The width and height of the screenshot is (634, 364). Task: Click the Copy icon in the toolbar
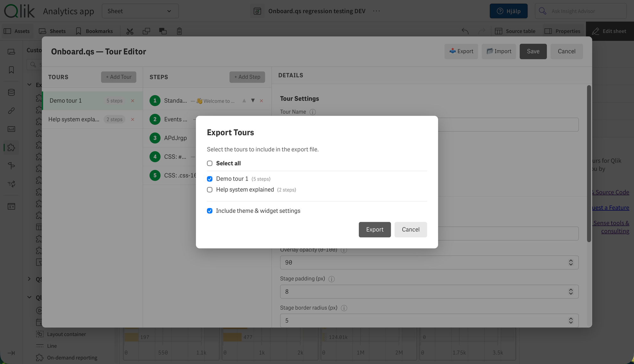146,31
